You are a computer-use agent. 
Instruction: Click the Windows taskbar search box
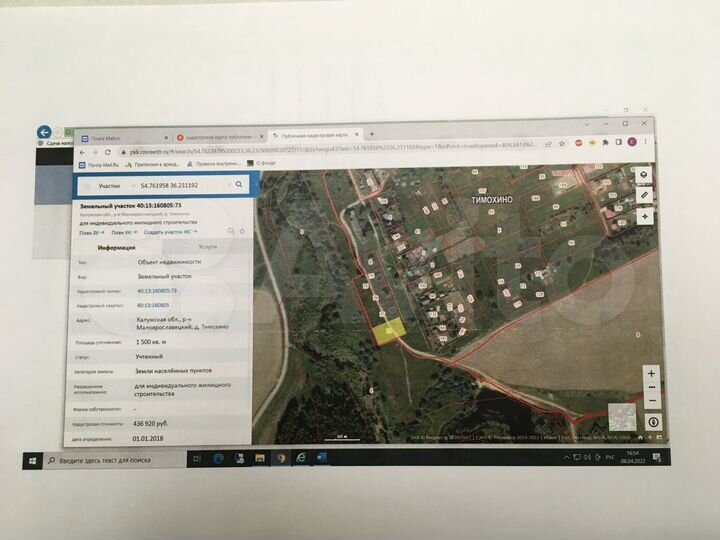[110, 460]
